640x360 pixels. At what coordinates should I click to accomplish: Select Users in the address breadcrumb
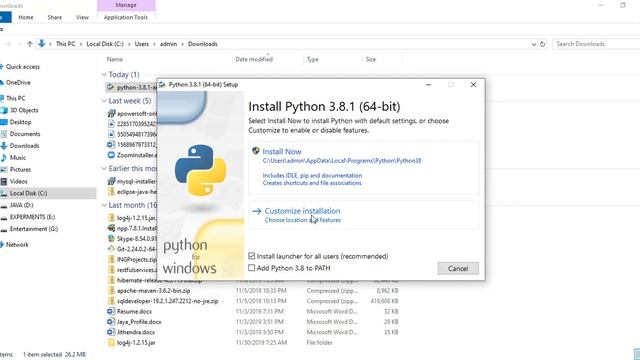tap(142, 44)
